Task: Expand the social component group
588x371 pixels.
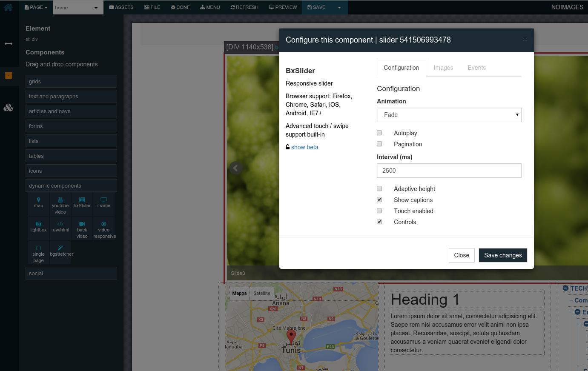Action: point(71,274)
